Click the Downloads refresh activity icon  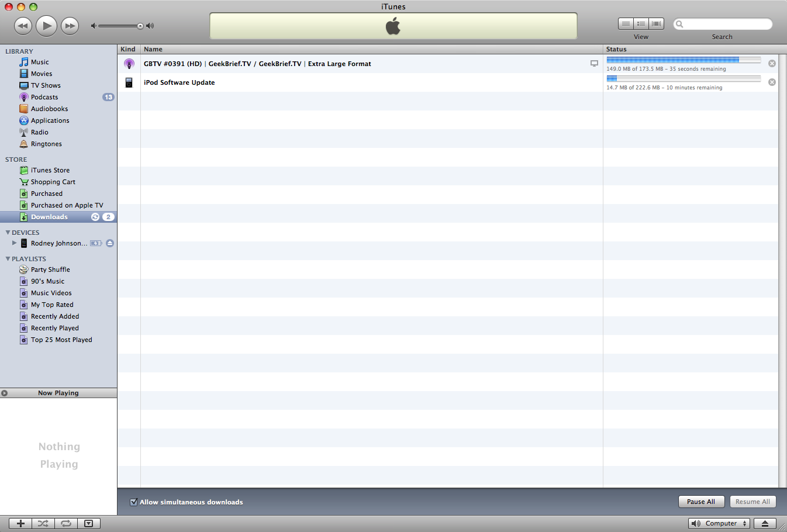tap(95, 217)
